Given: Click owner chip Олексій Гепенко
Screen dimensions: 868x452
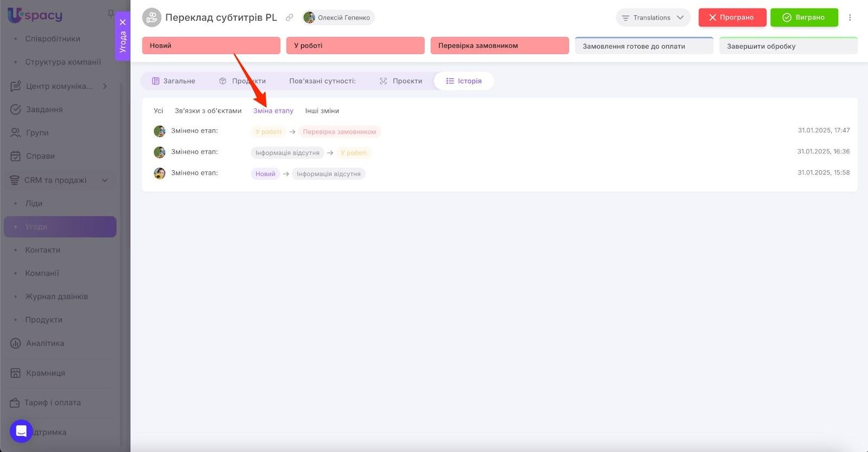Looking at the screenshot, I should (x=339, y=17).
